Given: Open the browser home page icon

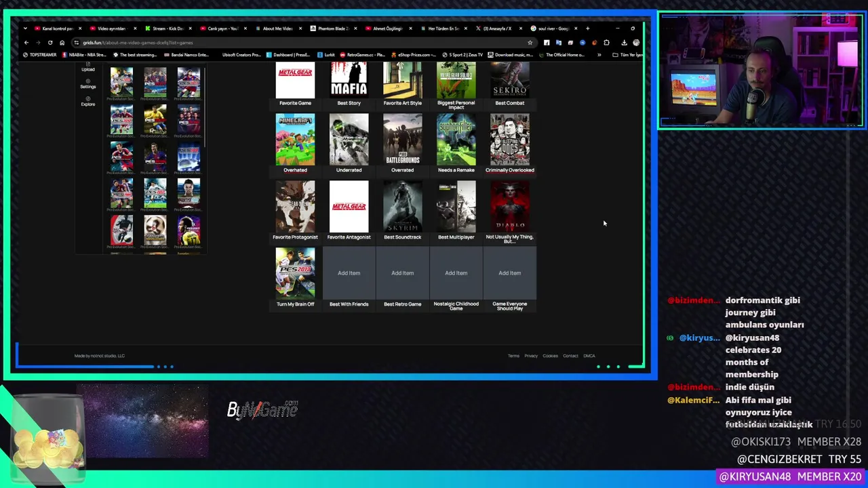Looking at the screenshot, I should point(62,43).
